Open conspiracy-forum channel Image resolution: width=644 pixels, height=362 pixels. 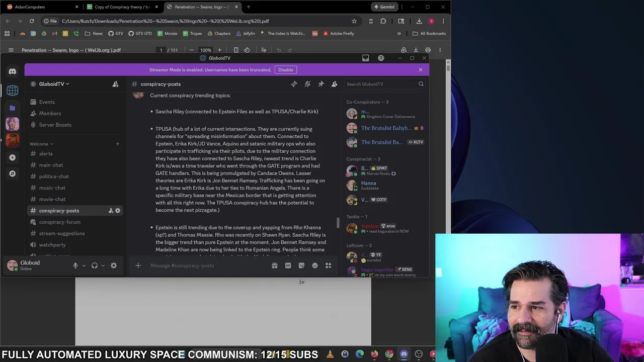74,222
